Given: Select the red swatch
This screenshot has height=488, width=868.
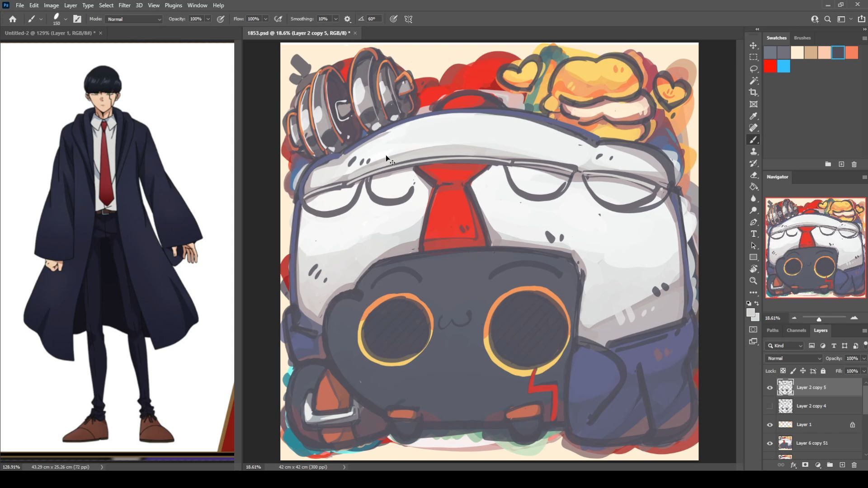Looking at the screenshot, I should click(x=770, y=66).
